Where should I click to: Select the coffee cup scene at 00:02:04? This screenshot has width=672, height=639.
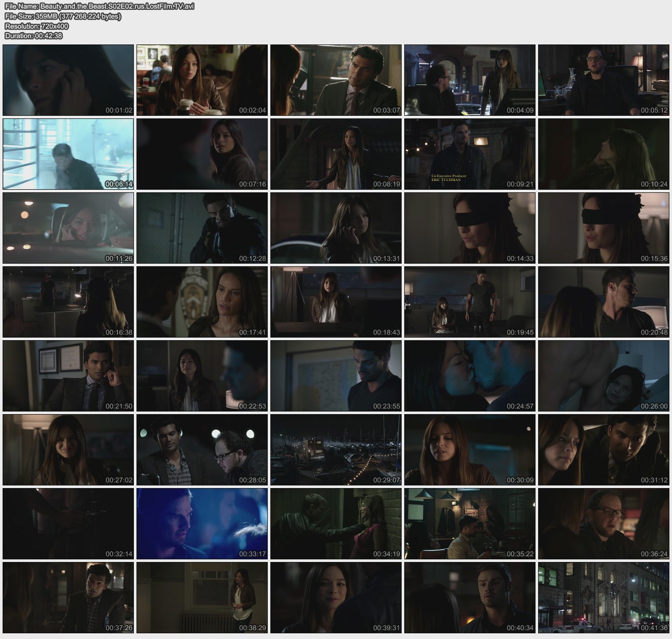pyautogui.click(x=202, y=80)
